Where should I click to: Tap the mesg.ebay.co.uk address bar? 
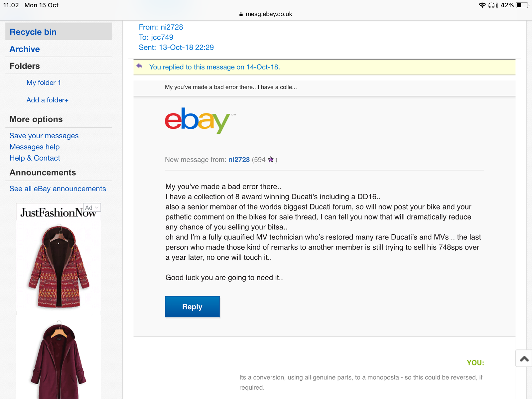[269, 14]
